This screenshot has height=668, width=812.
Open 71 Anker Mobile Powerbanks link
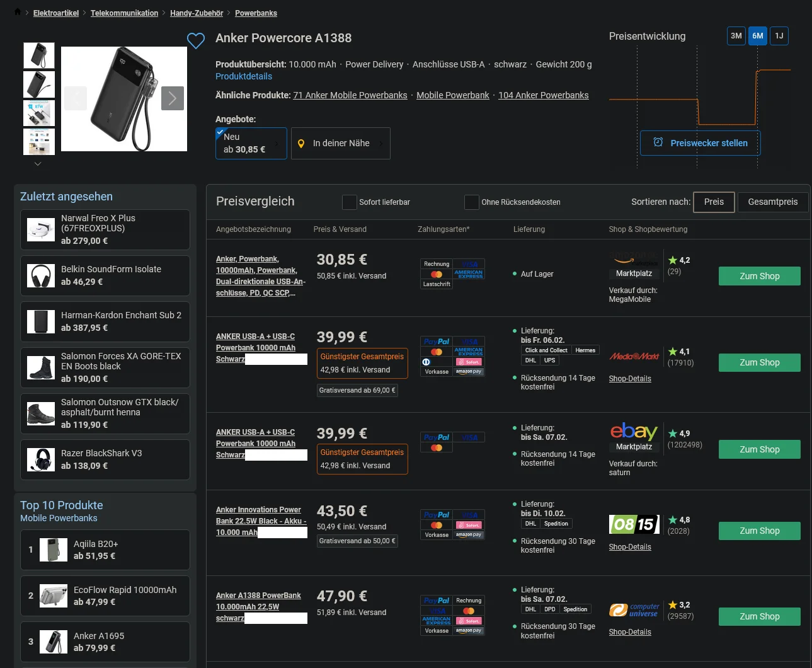point(350,95)
